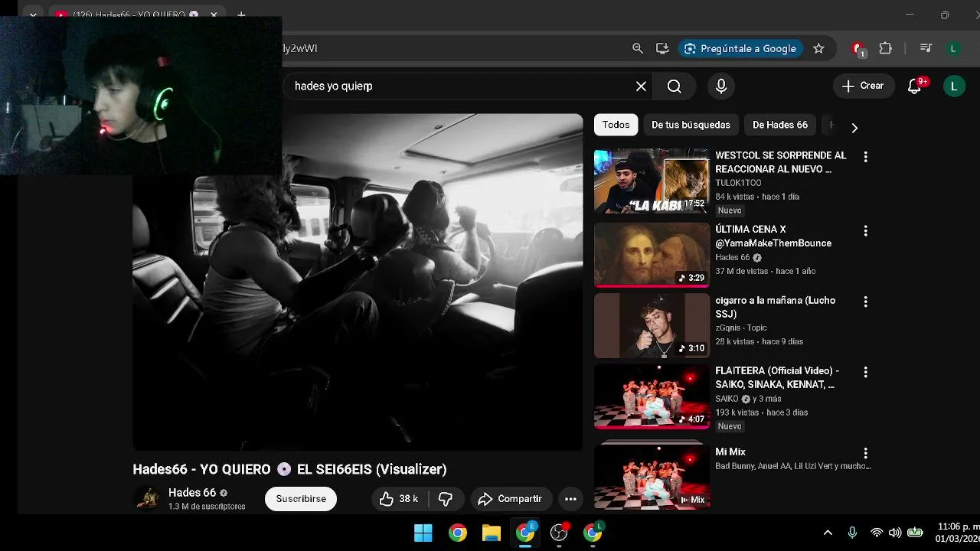
Task: Click SAIKO y 3 más channel text
Action: (x=748, y=399)
